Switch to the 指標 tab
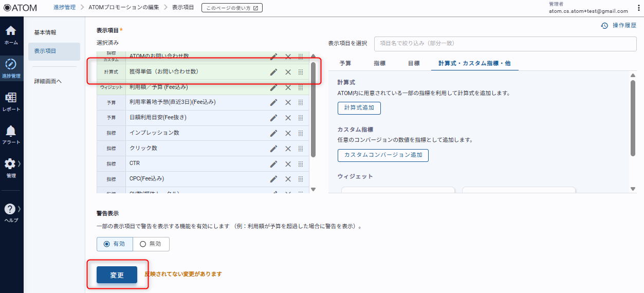The image size is (644, 293). coord(380,63)
